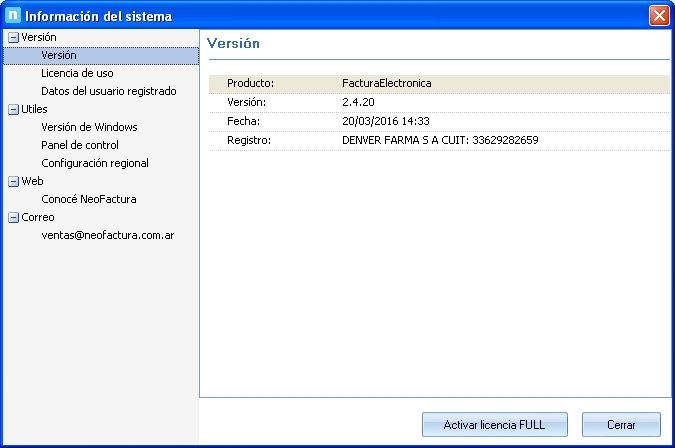
Task: Collapse the Utiles tree node
Action: click(x=13, y=109)
